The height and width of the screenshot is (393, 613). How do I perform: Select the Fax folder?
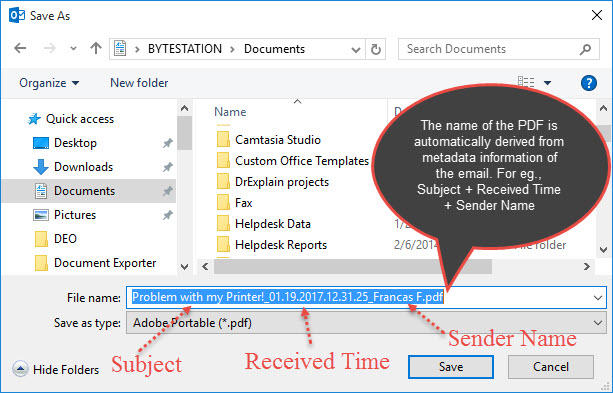(x=244, y=203)
